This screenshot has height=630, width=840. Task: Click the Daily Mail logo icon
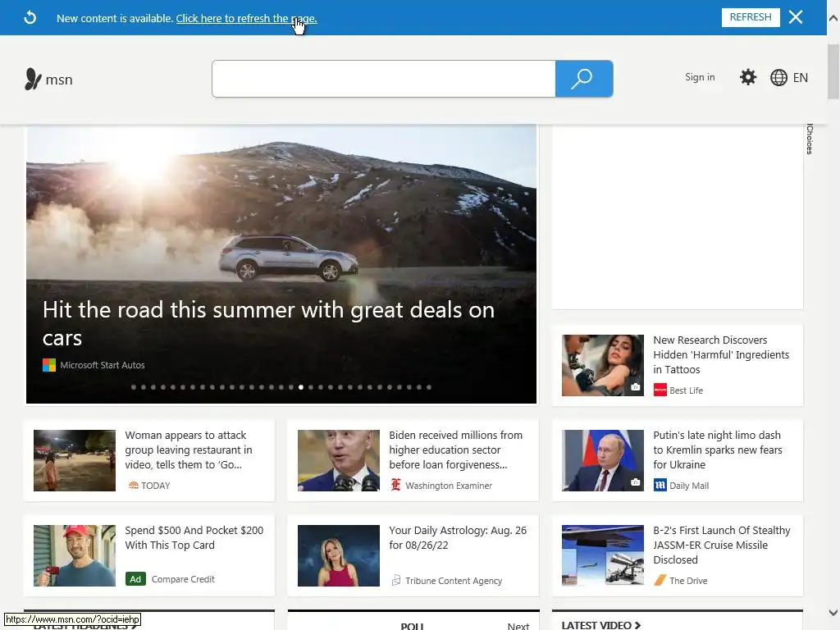(660, 486)
